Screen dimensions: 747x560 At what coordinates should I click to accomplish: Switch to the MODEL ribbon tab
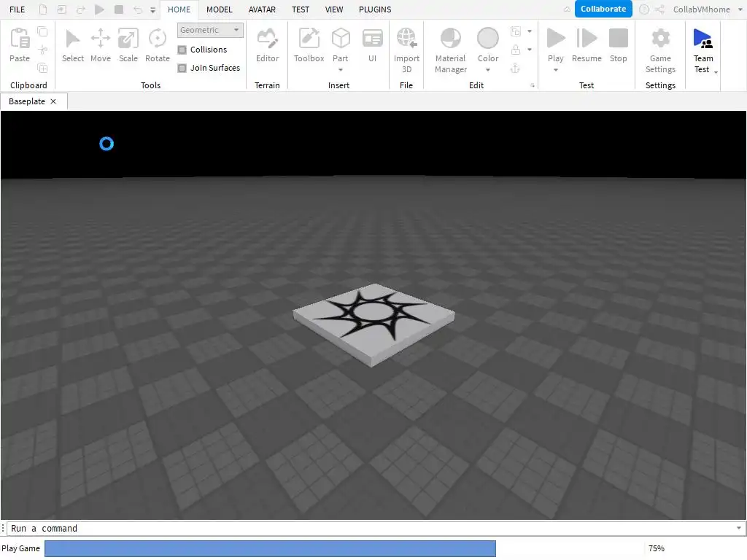tap(219, 9)
